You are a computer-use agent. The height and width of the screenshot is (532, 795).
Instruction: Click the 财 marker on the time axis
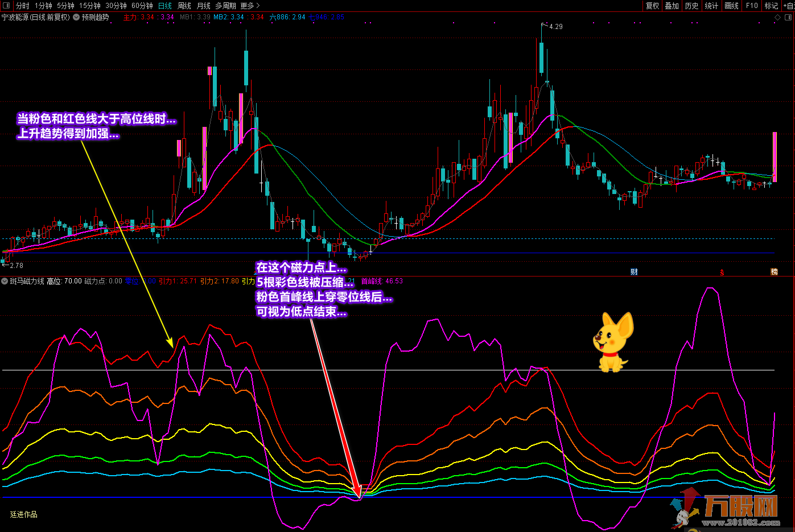click(634, 272)
